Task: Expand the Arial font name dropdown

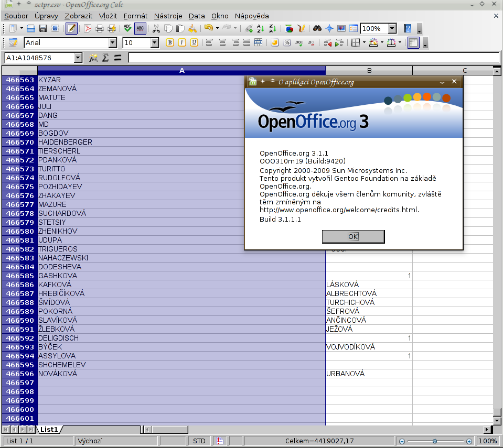Action: pyautogui.click(x=113, y=42)
